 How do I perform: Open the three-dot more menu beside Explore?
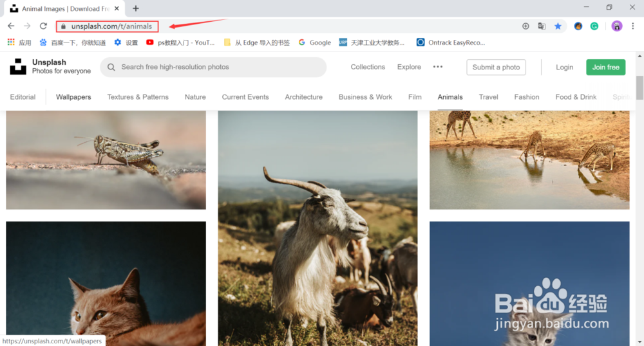[438, 67]
